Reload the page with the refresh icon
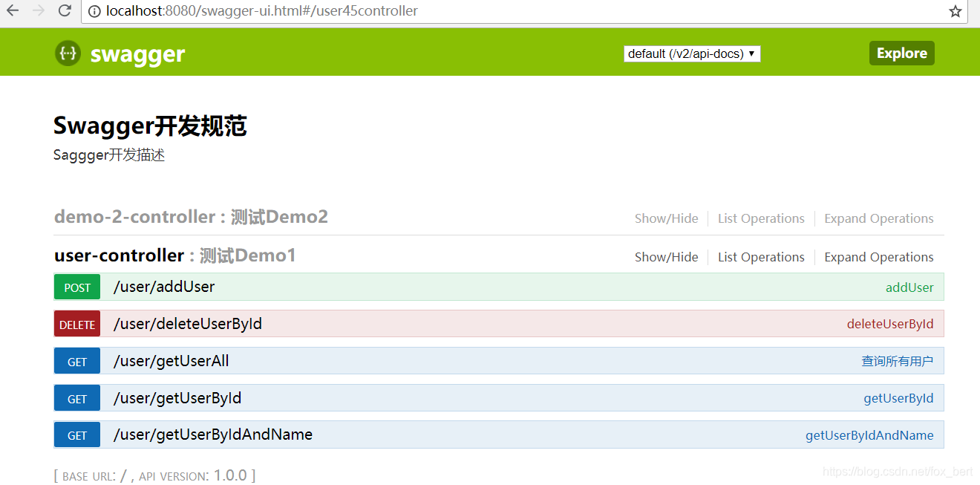 pyautogui.click(x=65, y=10)
